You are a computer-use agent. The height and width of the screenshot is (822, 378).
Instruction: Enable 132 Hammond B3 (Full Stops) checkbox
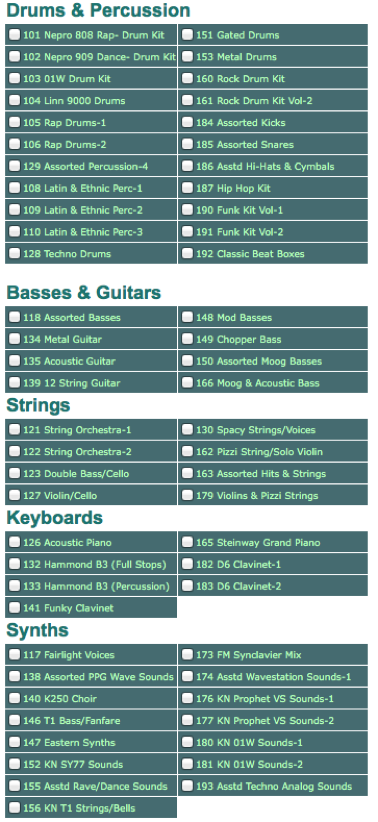click(x=15, y=564)
